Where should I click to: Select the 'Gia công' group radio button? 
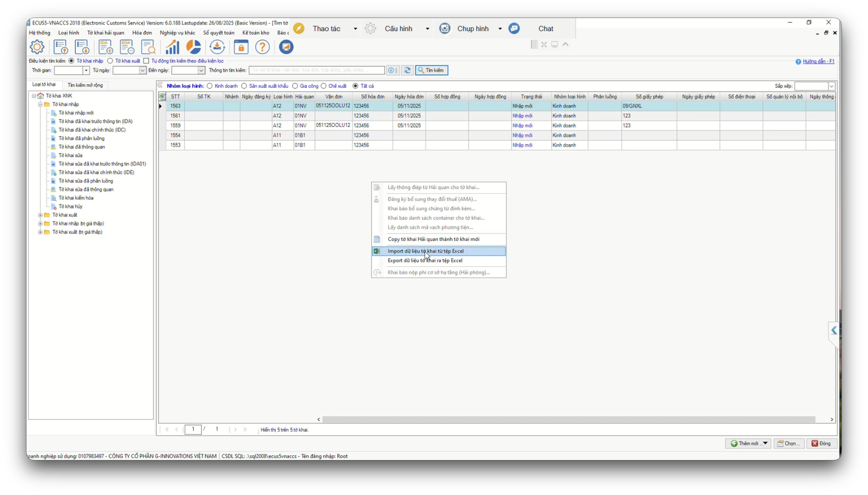click(295, 86)
